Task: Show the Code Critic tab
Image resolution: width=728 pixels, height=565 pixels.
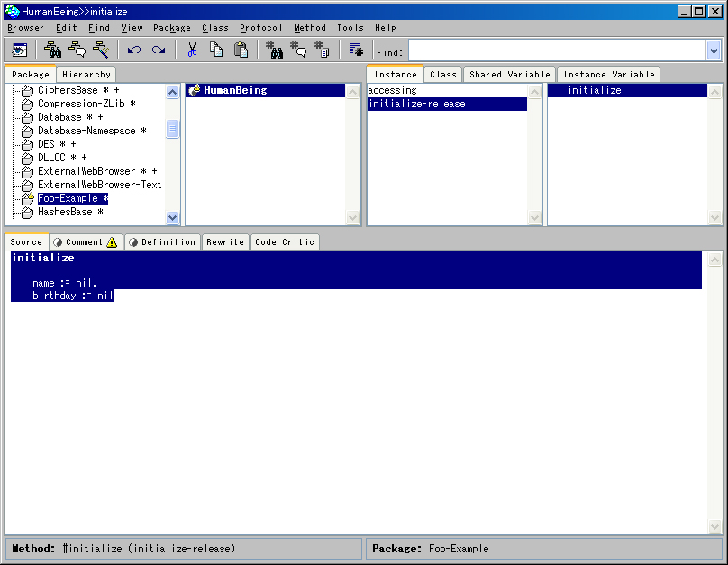Action: (285, 241)
